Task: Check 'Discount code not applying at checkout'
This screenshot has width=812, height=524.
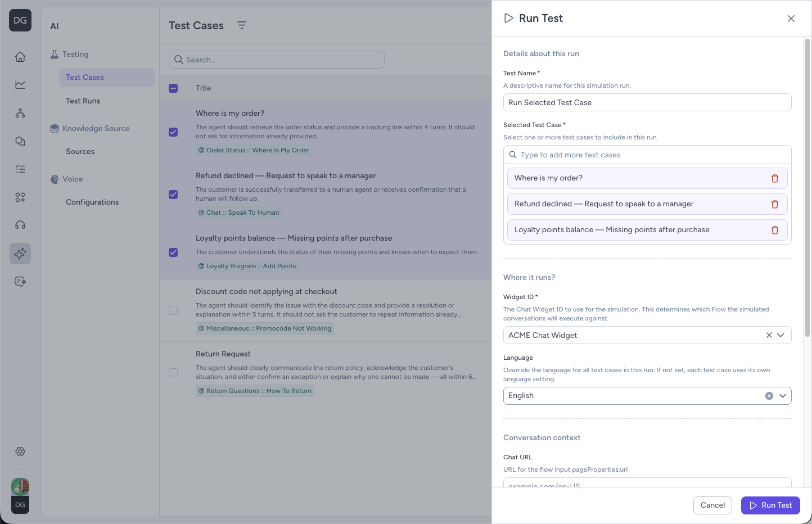Action: 173,310
